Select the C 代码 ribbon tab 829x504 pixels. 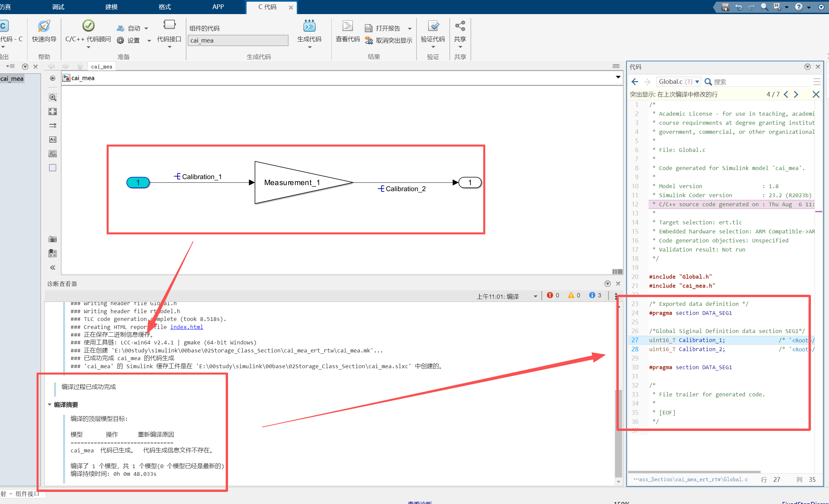point(267,7)
